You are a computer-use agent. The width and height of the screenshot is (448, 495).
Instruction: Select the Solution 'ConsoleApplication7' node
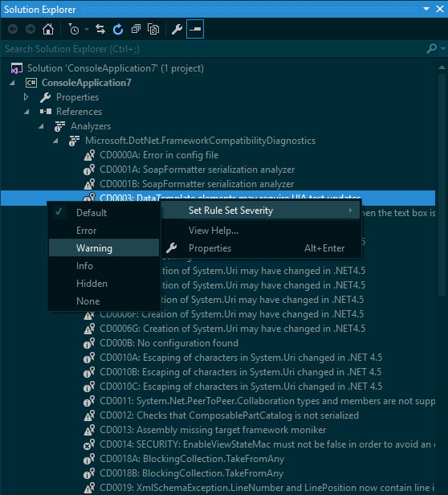[x=115, y=68]
